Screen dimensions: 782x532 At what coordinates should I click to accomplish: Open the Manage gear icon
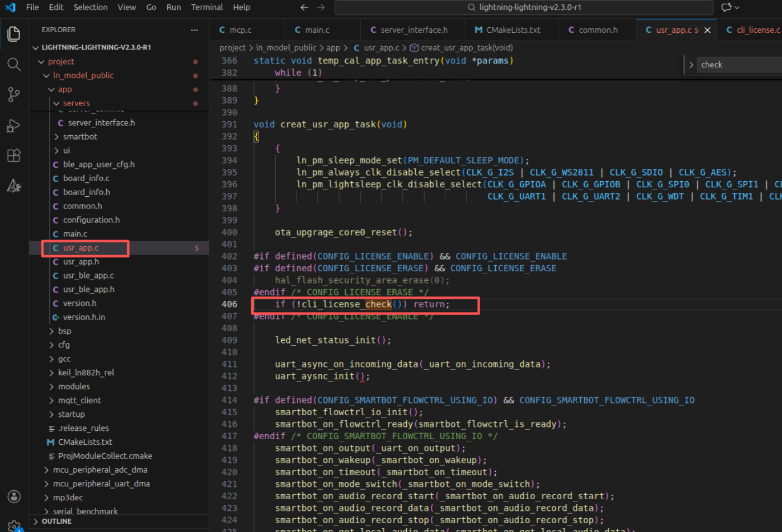coord(14,525)
